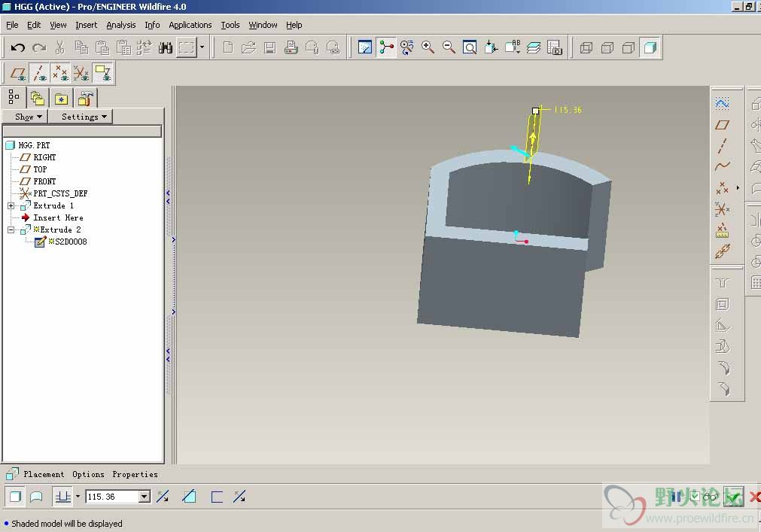The width and height of the screenshot is (761, 532).
Task: Open the Applications menu
Action: click(190, 25)
